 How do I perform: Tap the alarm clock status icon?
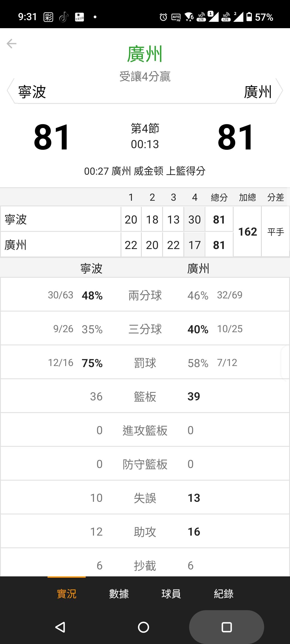tap(163, 17)
